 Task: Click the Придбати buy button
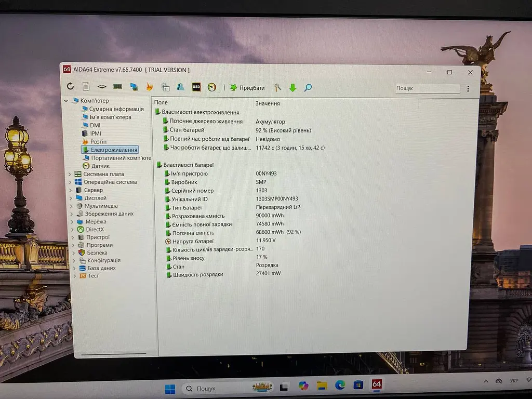tap(247, 87)
